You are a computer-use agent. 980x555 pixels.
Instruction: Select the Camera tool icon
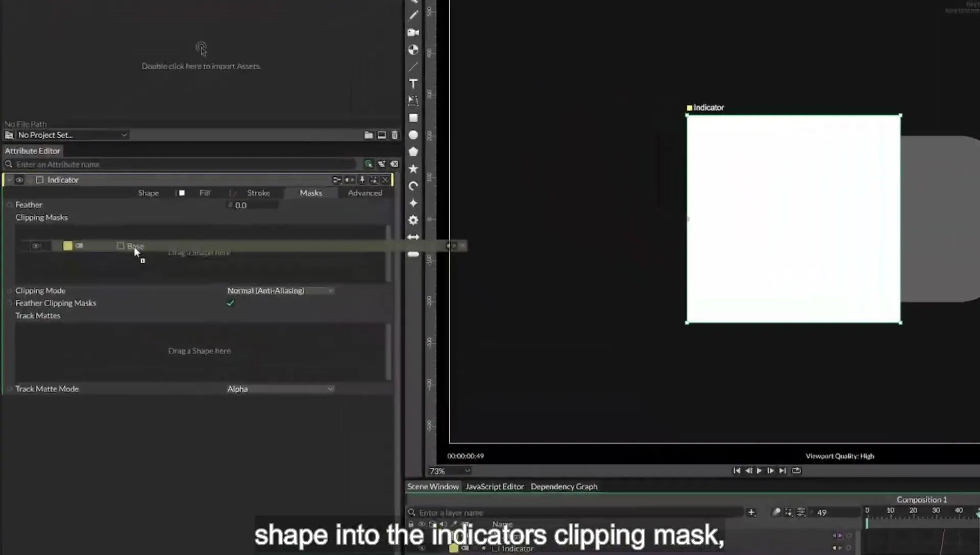coord(413,33)
